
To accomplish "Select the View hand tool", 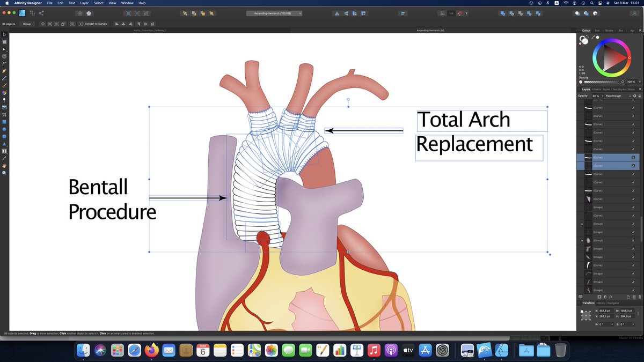I will coord(4,166).
